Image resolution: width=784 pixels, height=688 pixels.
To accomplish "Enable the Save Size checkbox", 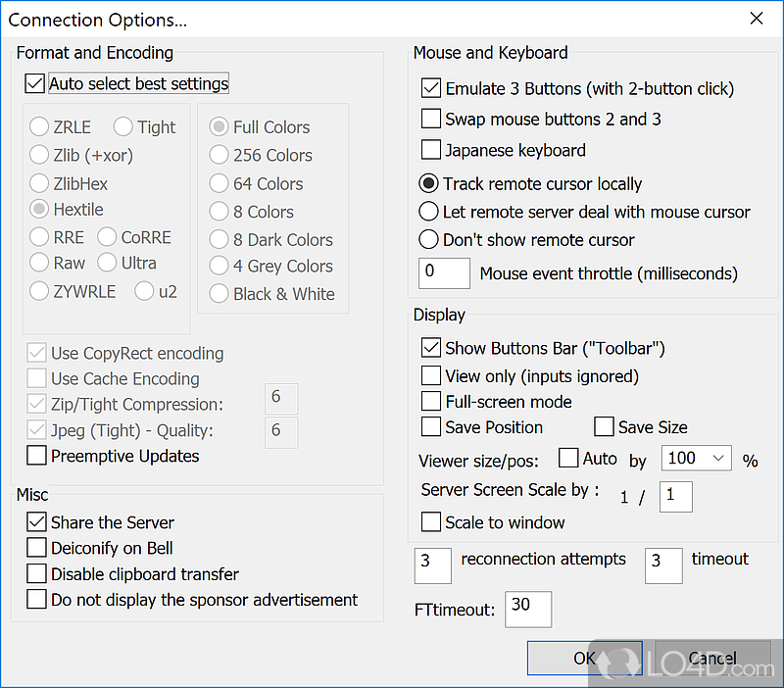I will [x=604, y=427].
